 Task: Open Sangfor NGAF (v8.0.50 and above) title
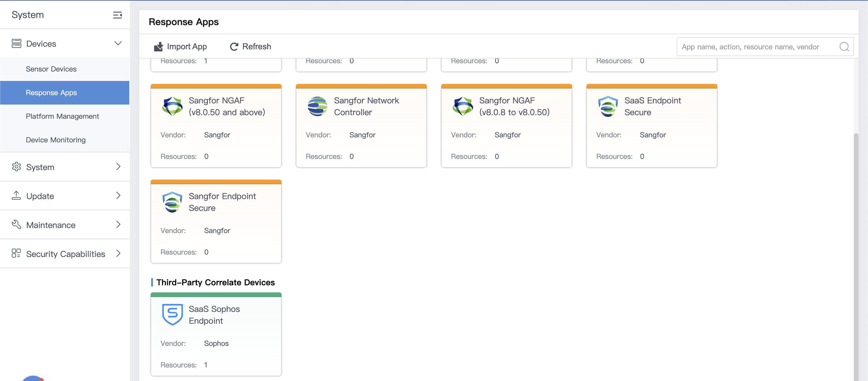[227, 106]
